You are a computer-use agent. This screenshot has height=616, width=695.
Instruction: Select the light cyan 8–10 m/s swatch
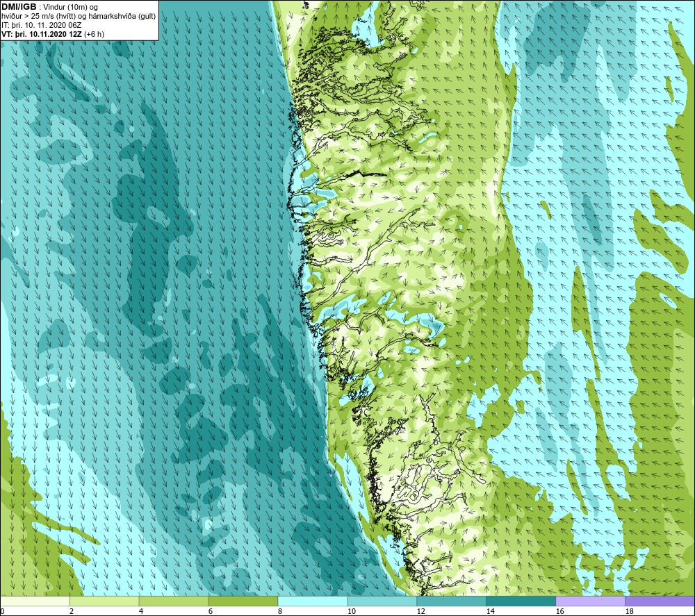coord(313,601)
